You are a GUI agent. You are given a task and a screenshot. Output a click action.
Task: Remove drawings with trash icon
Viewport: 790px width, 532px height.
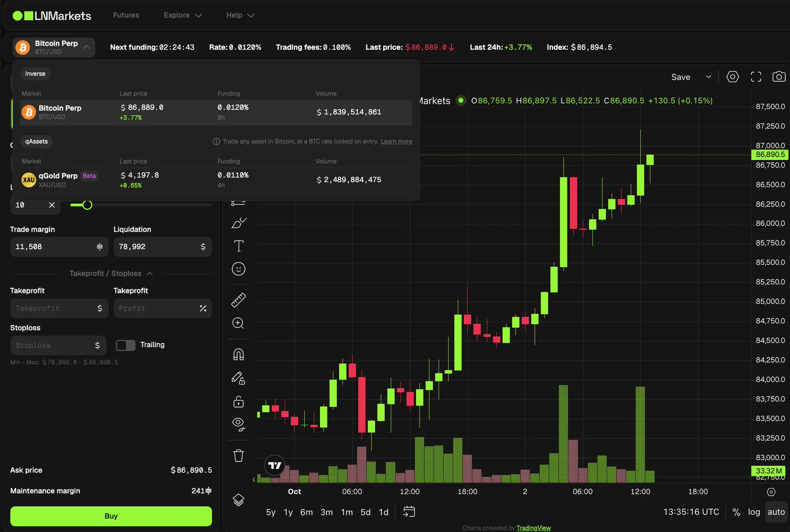(x=239, y=456)
